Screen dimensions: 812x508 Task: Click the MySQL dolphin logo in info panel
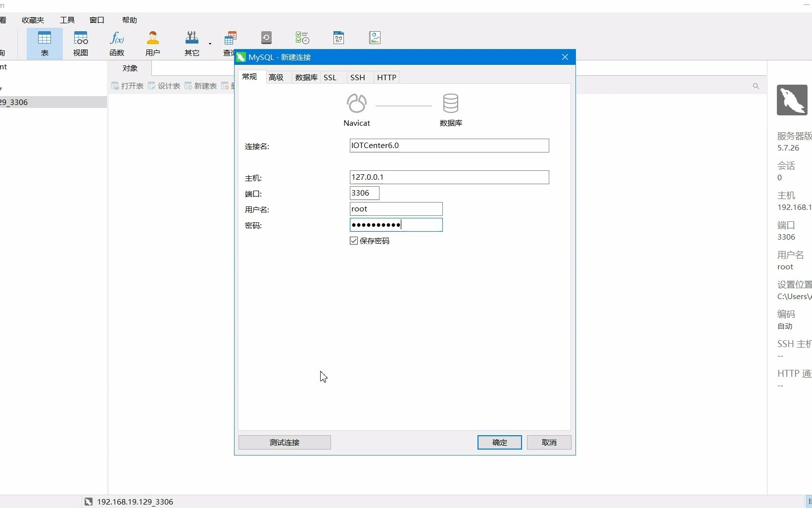792,100
